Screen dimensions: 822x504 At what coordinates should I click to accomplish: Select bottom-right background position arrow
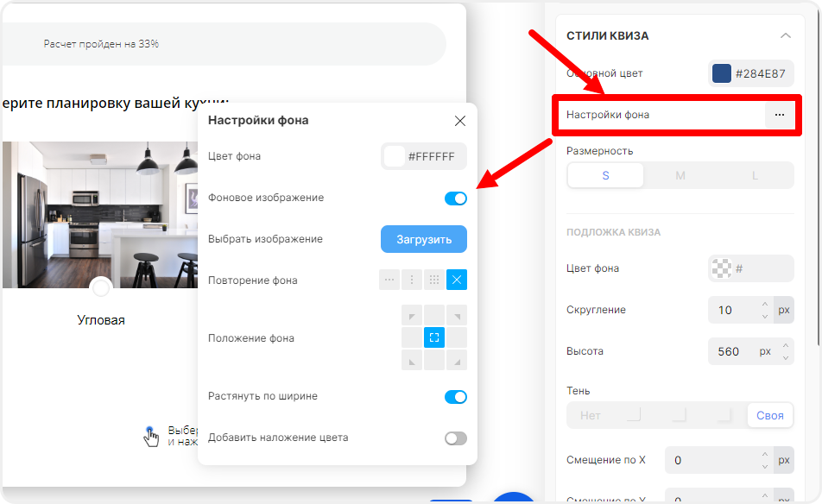(x=455, y=358)
